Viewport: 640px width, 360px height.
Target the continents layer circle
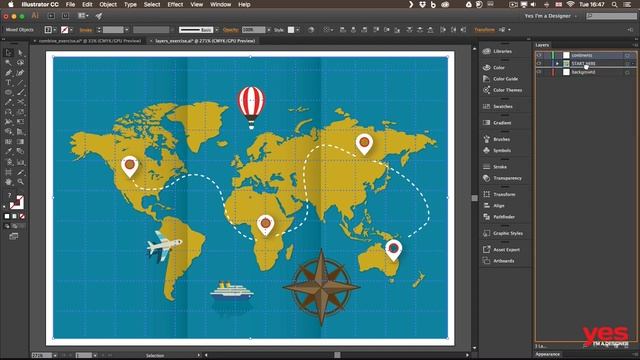click(627, 55)
